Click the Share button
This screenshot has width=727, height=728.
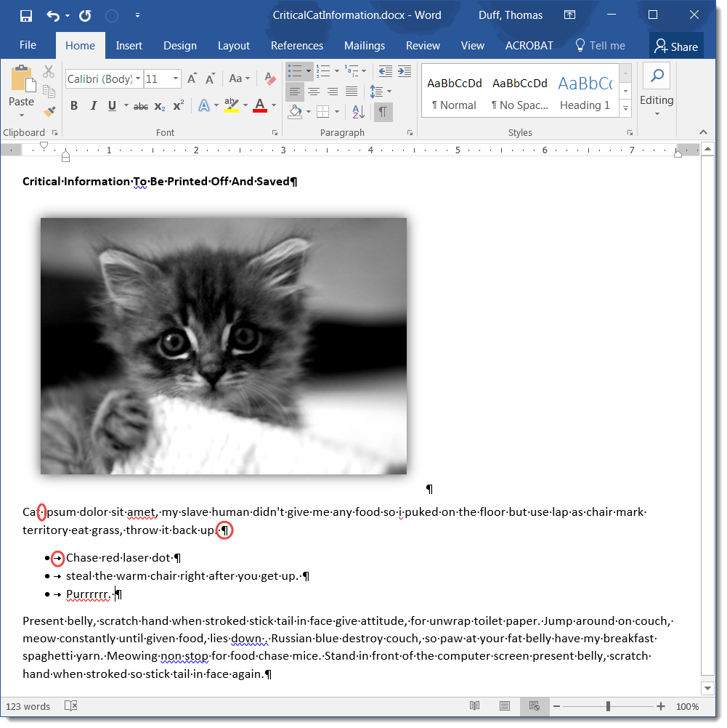click(676, 45)
